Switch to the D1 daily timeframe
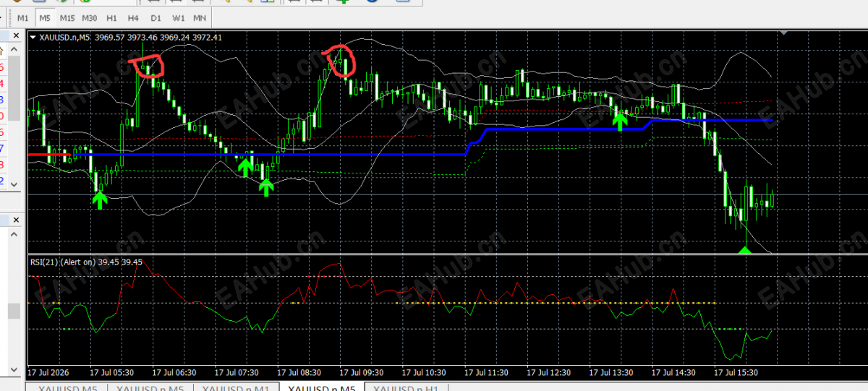868x391 pixels. (x=156, y=17)
